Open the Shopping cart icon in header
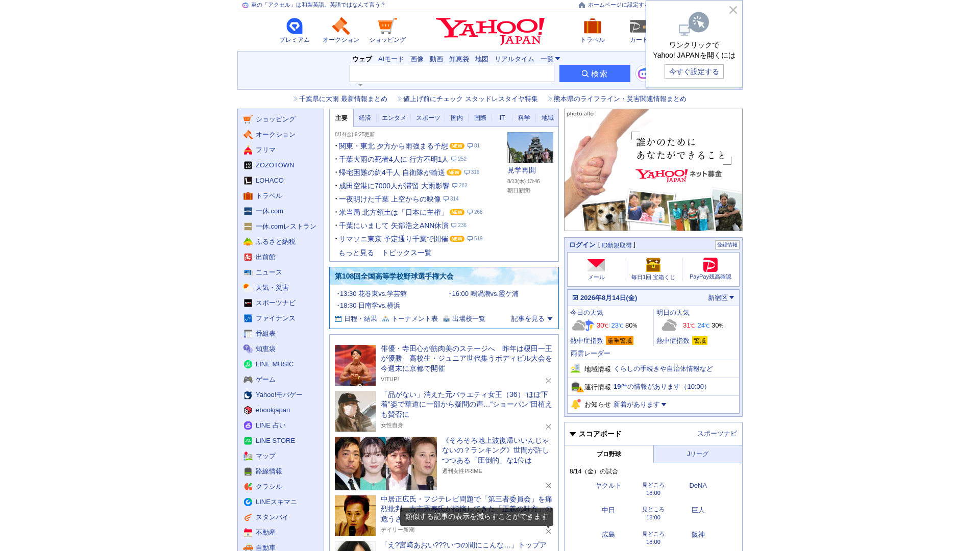 pos(387,27)
